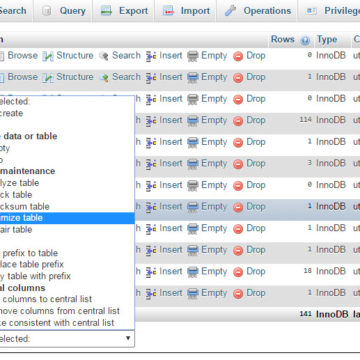This screenshot has width=360, height=360.
Task: Open the Export tab
Action: 124,11
